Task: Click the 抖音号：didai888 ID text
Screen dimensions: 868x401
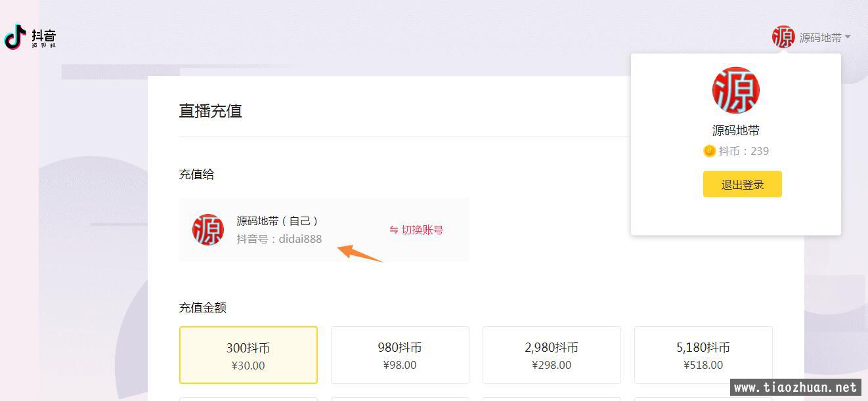Action: [x=279, y=239]
